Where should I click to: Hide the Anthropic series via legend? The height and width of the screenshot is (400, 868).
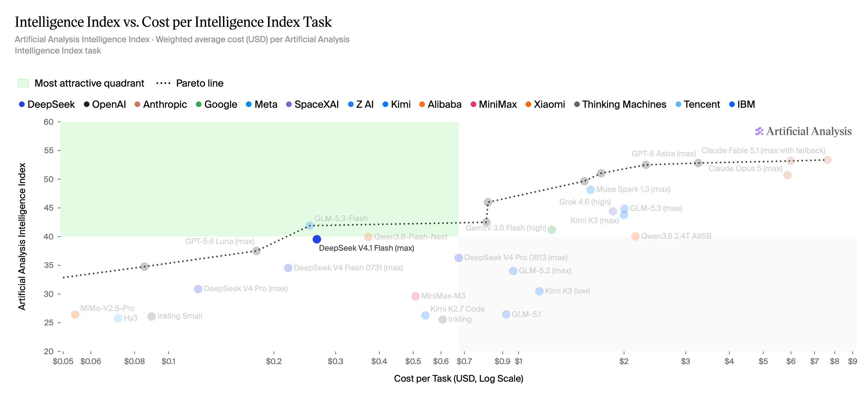pyautogui.click(x=161, y=104)
